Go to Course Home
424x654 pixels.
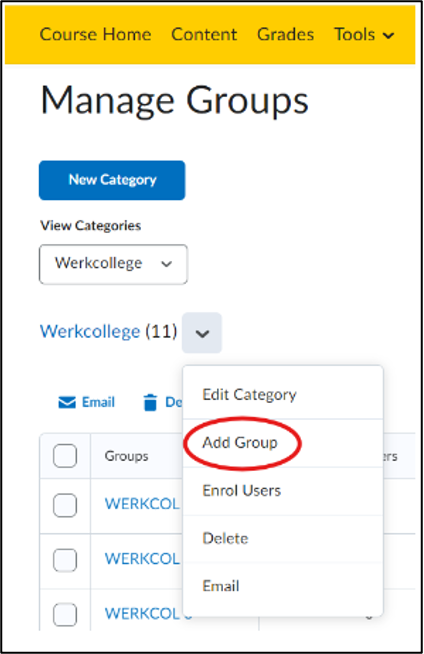click(x=95, y=35)
